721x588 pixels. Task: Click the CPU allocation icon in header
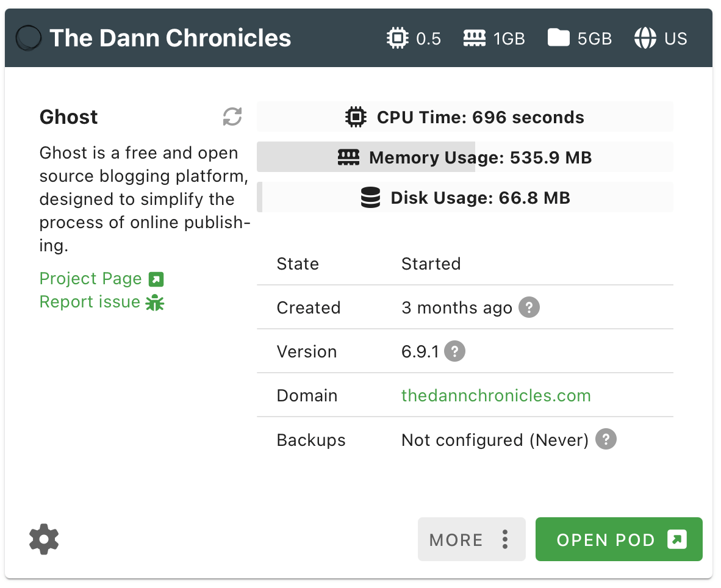tap(398, 38)
